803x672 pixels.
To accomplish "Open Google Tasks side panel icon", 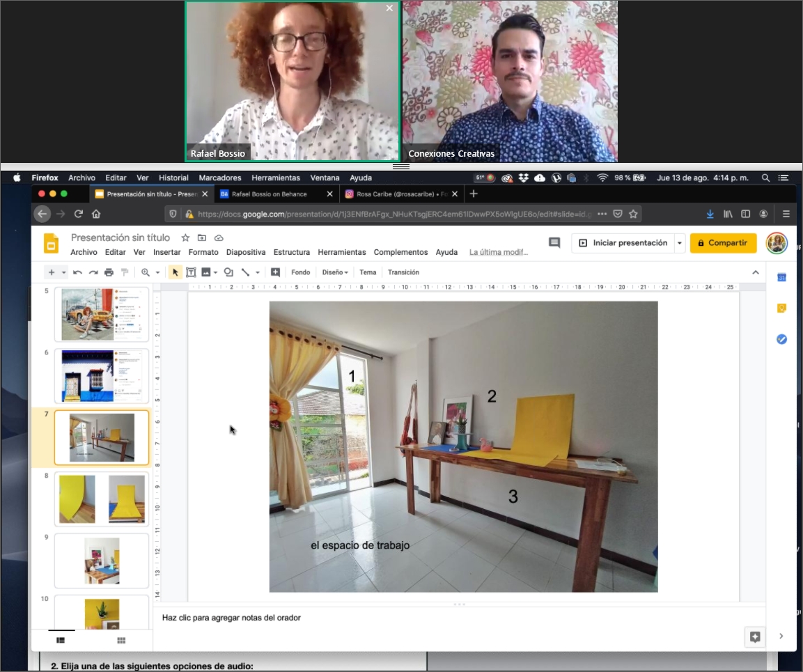I will (x=781, y=339).
